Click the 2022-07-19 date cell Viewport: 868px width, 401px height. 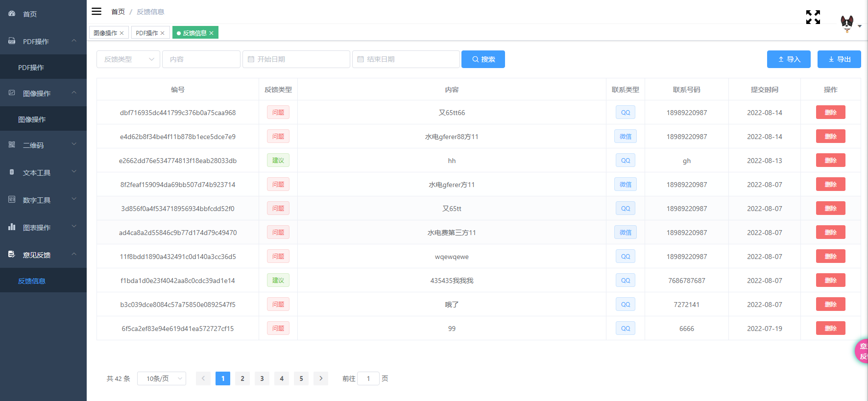pos(765,329)
